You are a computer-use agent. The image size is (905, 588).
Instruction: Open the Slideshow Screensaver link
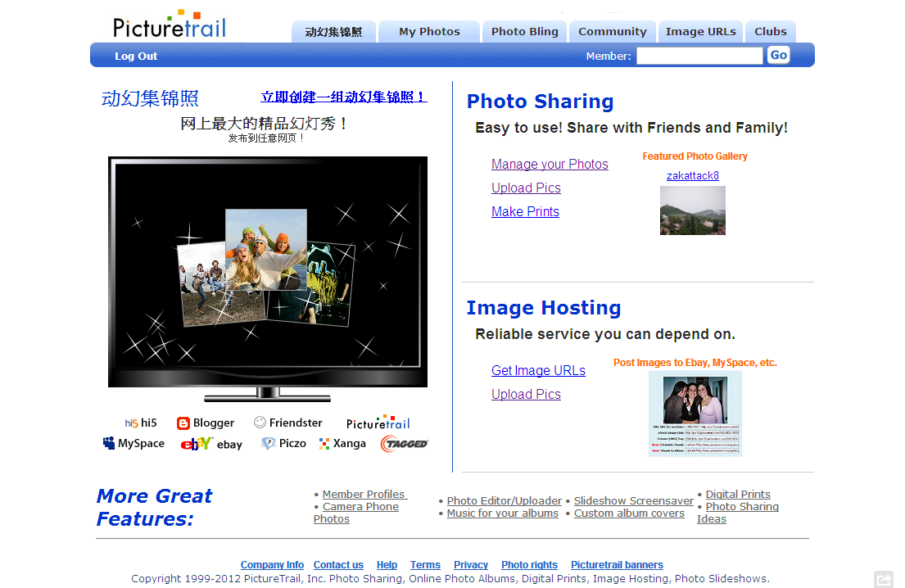(633, 501)
